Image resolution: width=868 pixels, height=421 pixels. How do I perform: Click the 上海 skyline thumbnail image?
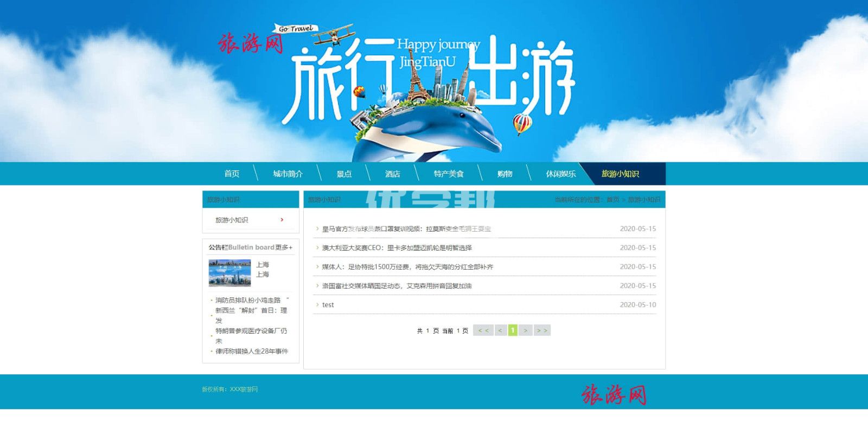click(229, 273)
